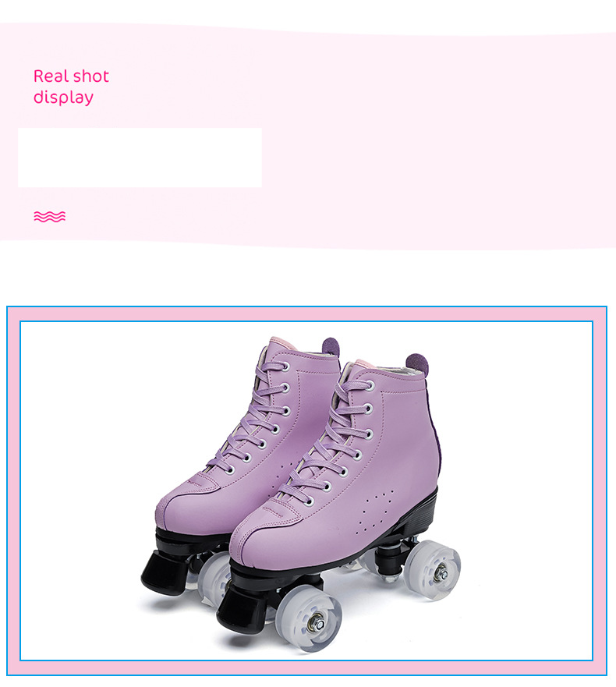
Task: Click the pink wavy lines icon
Action: pos(49,217)
